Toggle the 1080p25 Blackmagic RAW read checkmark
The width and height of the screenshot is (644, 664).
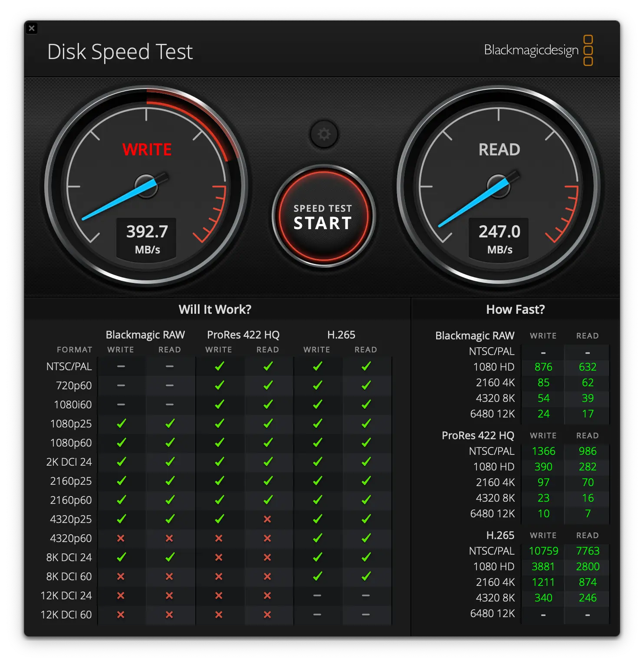click(x=169, y=423)
